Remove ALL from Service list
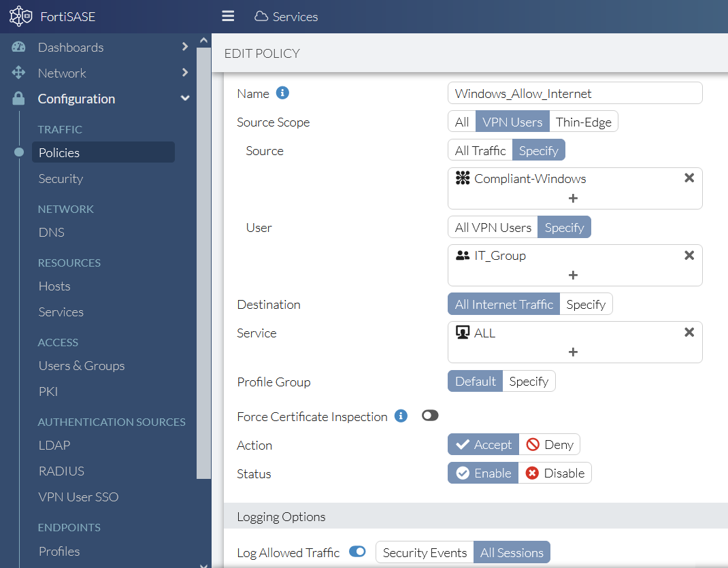 coord(689,332)
